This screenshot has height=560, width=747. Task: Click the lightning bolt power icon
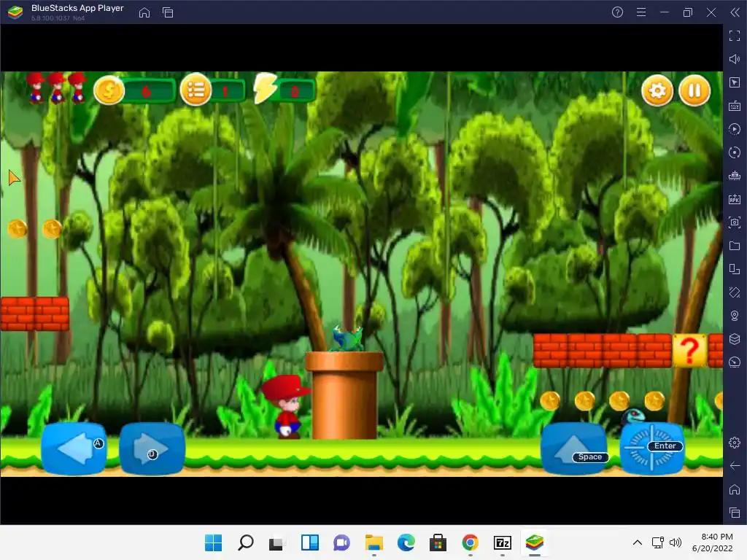coord(265,88)
